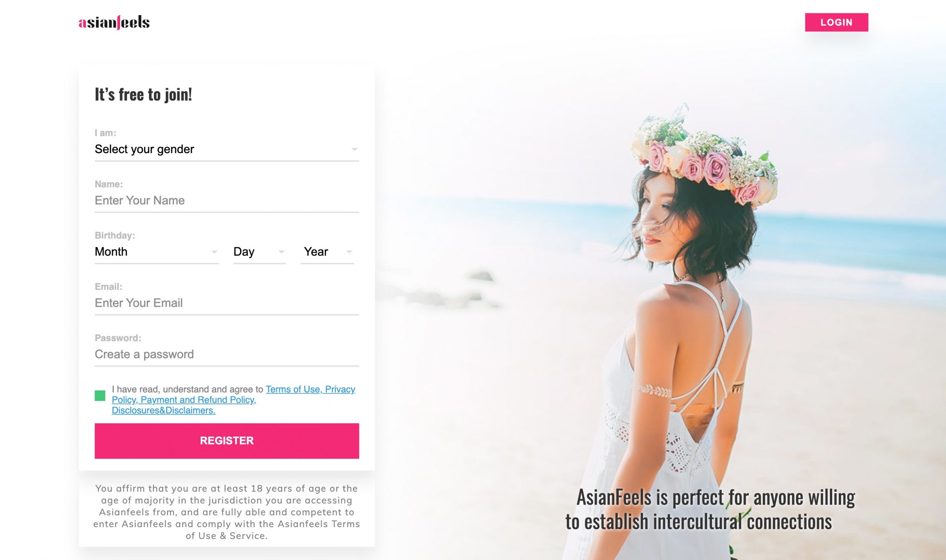Click the Enter Your Email field
This screenshot has width=946, height=560.
pyautogui.click(x=227, y=303)
